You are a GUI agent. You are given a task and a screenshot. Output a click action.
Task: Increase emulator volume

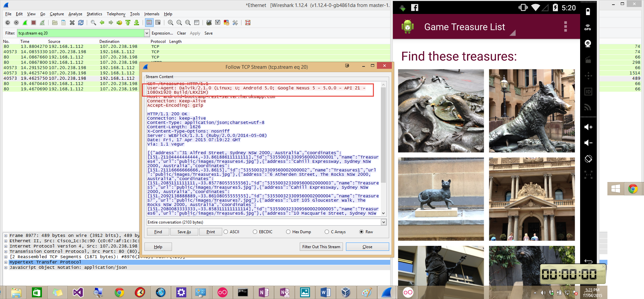[x=588, y=127]
